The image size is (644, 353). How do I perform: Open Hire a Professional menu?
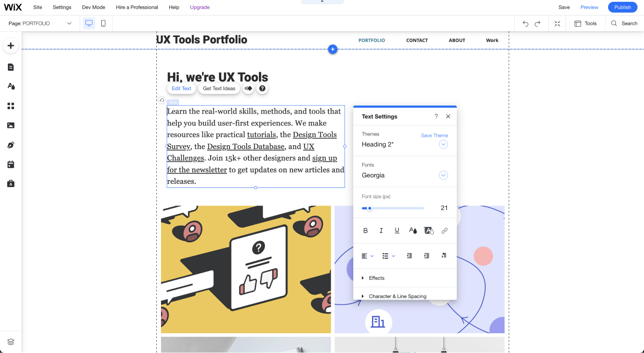137,7
